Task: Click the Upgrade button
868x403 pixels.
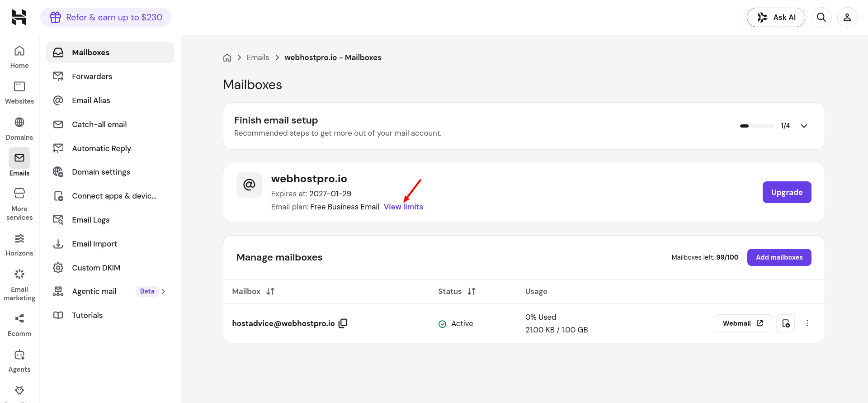Action: pos(787,192)
